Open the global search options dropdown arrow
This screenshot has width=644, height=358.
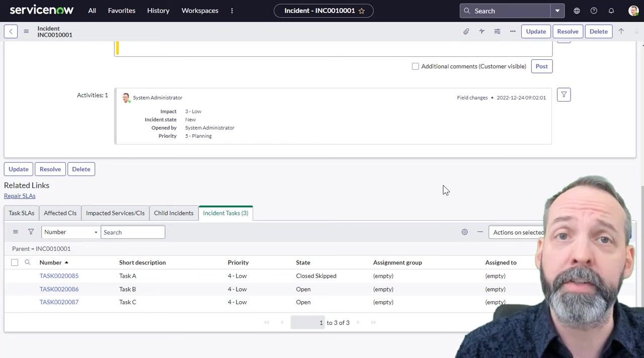557,11
